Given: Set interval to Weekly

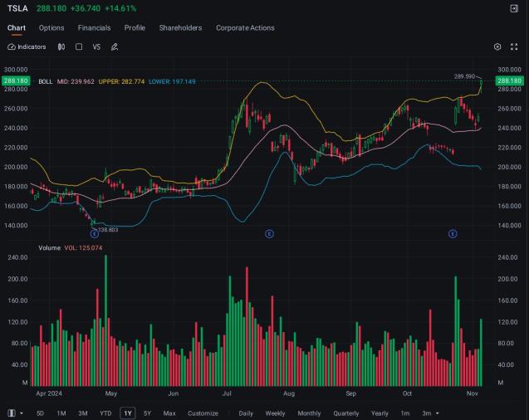Looking at the screenshot, I should tap(275, 413).
